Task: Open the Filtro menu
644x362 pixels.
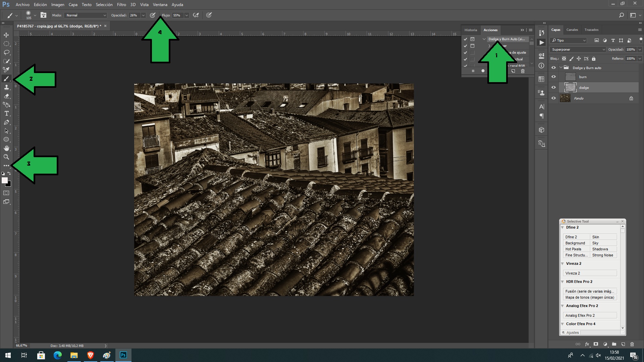Action: [x=121, y=5]
